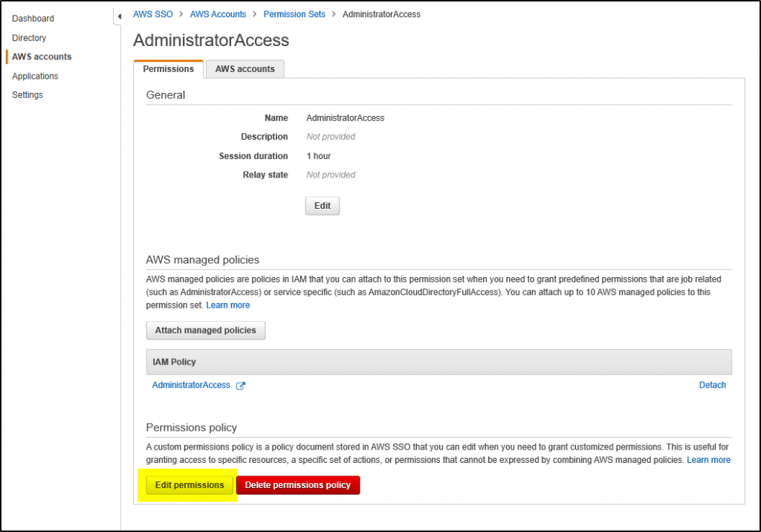Screen dimensions: 761x532
Task: Click Learn more about AWS managed policies
Action: click(227, 305)
